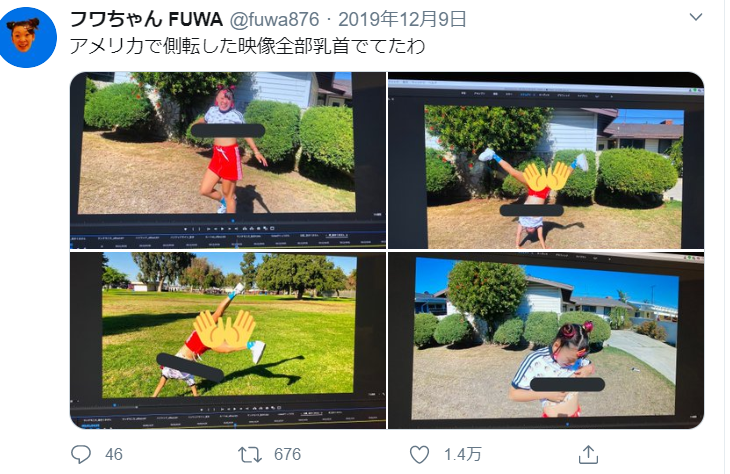
Task: Click the 1.4万 likes count
Action: pyautogui.click(x=462, y=454)
